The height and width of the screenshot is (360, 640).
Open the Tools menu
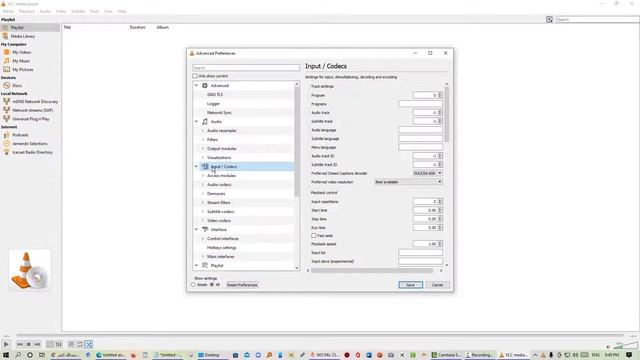click(94, 11)
